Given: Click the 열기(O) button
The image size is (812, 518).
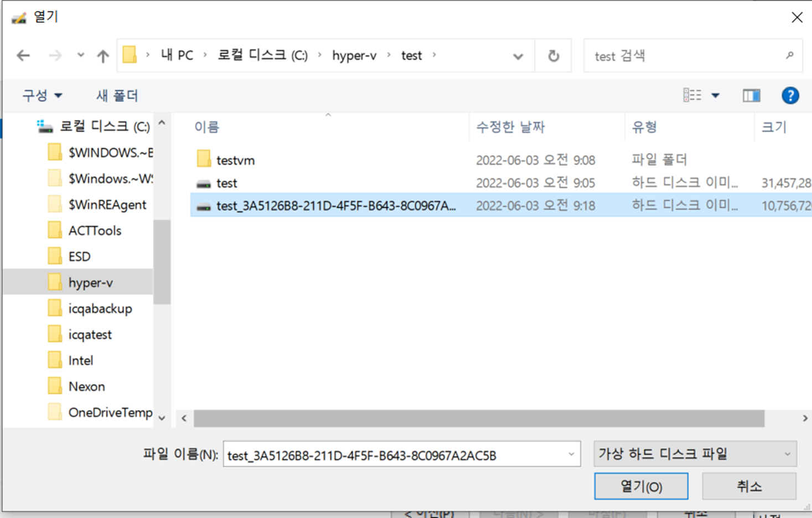Looking at the screenshot, I should click(x=641, y=486).
